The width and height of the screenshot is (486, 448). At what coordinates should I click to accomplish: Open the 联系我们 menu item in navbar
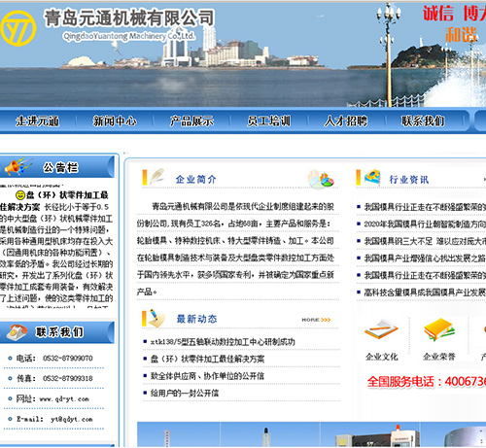(x=423, y=121)
